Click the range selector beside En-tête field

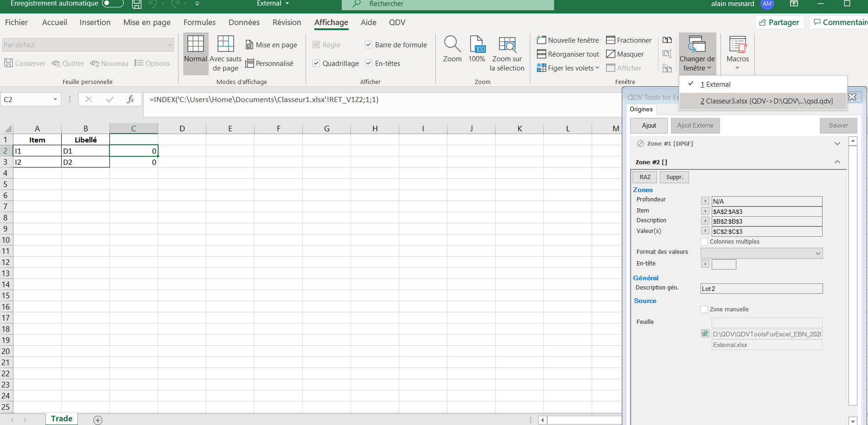click(x=705, y=264)
